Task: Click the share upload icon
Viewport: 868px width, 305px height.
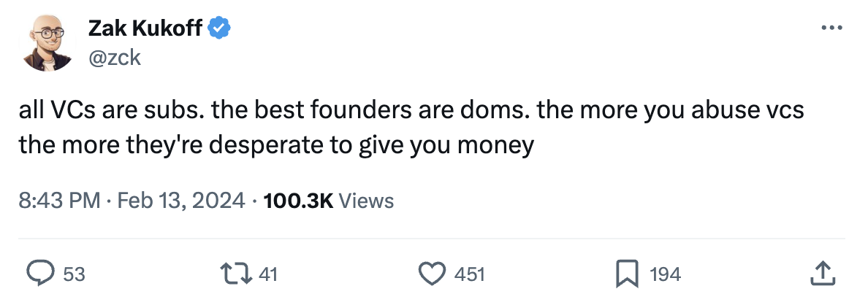Action: pos(823,274)
